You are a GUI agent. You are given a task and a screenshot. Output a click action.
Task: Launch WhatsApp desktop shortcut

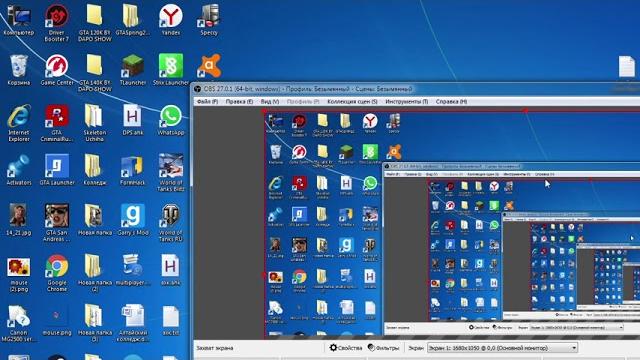(x=171, y=120)
